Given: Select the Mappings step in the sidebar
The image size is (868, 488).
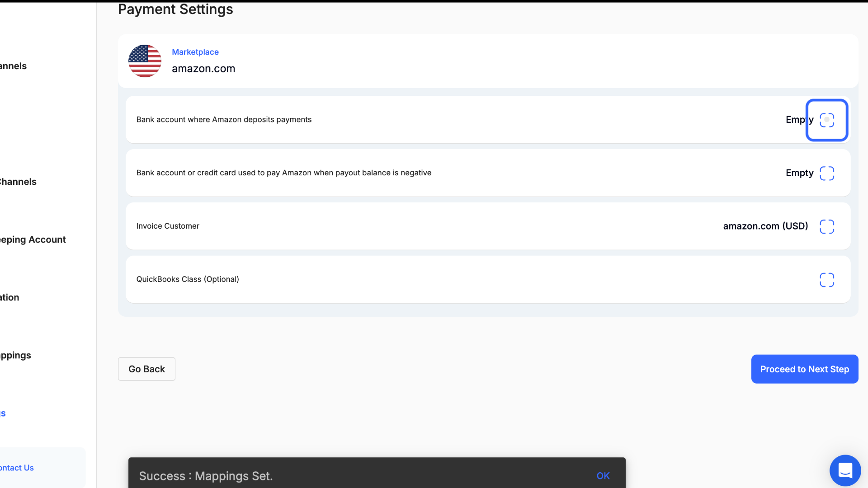Looking at the screenshot, I should [x=15, y=355].
